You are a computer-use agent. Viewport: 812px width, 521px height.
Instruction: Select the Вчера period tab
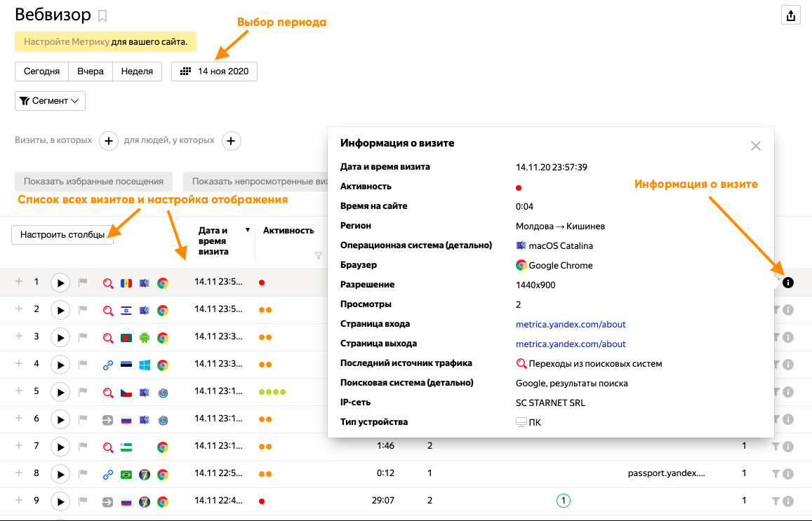90,72
